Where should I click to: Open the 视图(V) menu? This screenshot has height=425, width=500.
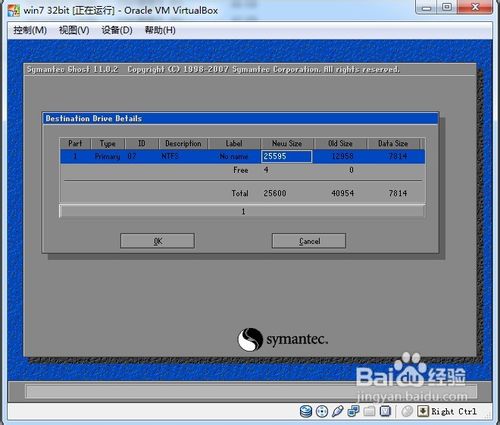[74, 30]
